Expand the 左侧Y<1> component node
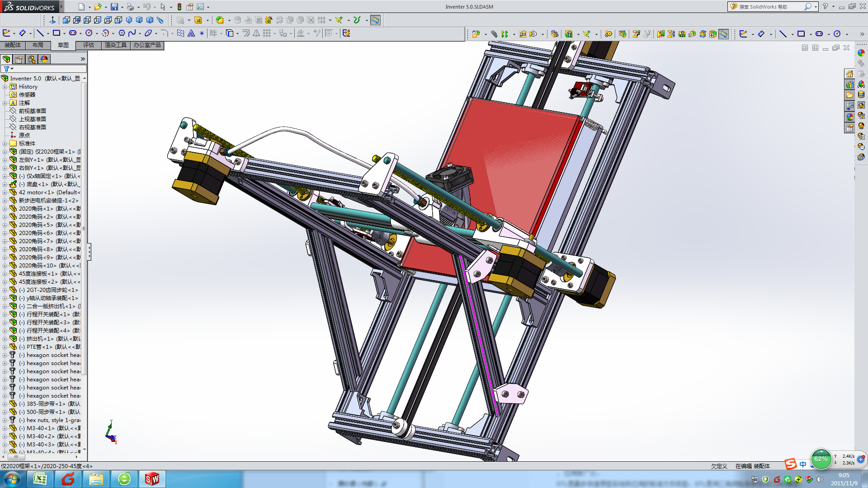Viewport: 868px width, 488px height. [x=5, y=160]
